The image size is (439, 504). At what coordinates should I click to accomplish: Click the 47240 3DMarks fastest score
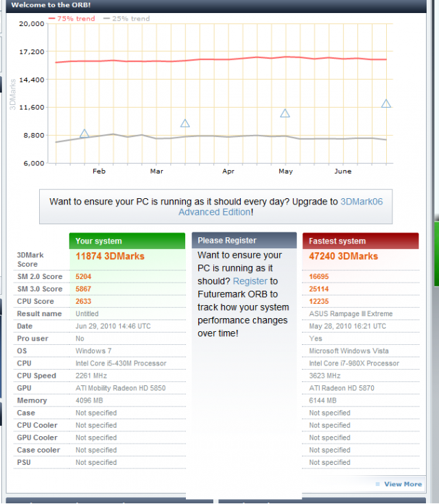tap(344, 256)
